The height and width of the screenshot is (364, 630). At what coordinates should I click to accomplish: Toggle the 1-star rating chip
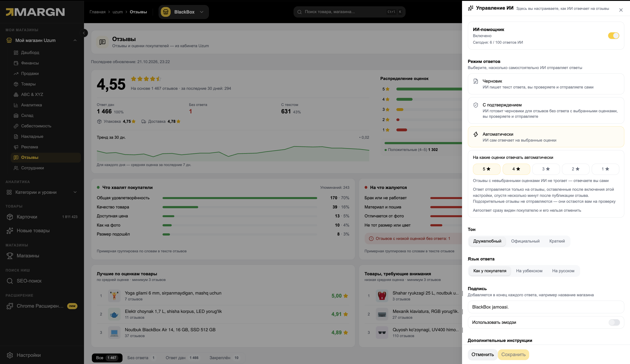click(x=605, y=169)
